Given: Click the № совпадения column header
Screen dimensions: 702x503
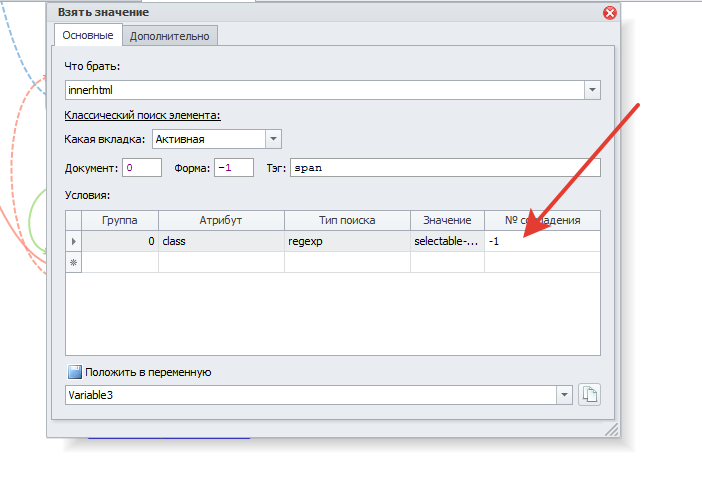Looking at the screenshot, I should click(542, 220).
